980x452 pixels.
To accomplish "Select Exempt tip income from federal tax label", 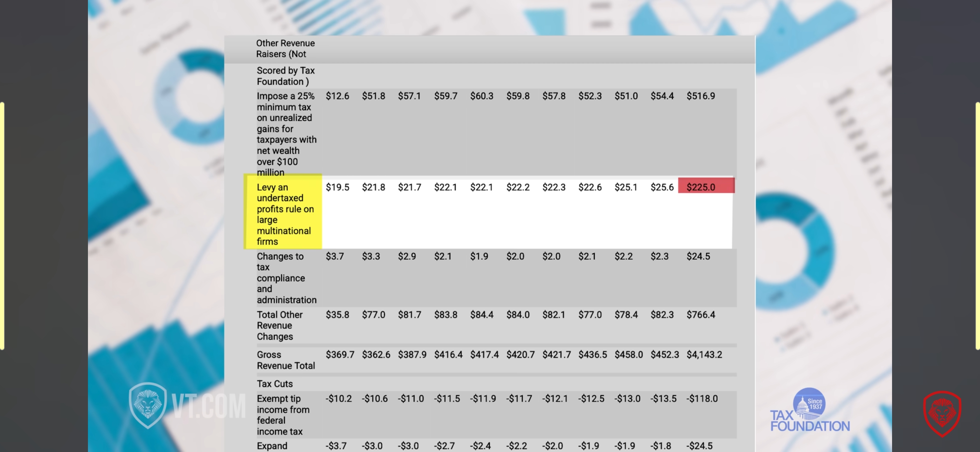I will tap(283, 415).
